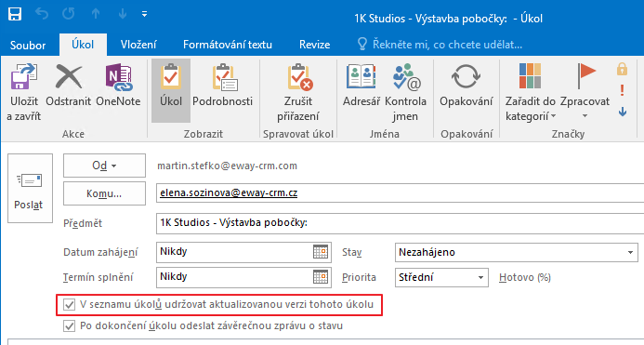Switch to the Vložení tab

point(138,45)
